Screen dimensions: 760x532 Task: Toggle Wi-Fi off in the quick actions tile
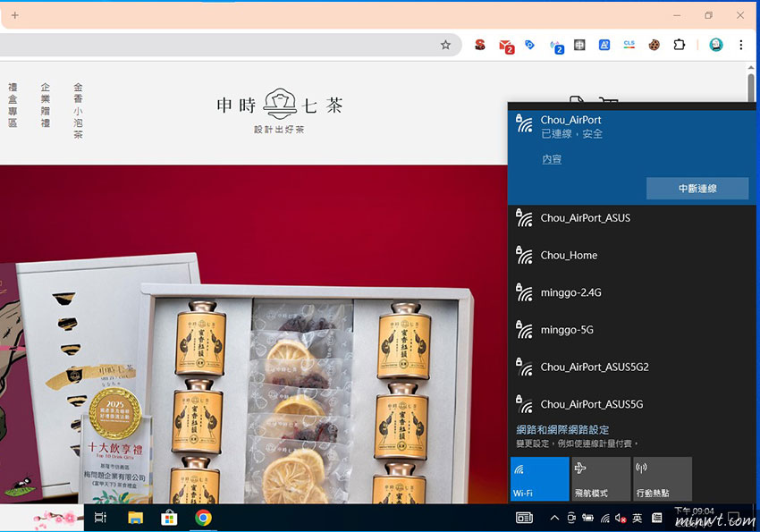[x=539, y=478]
